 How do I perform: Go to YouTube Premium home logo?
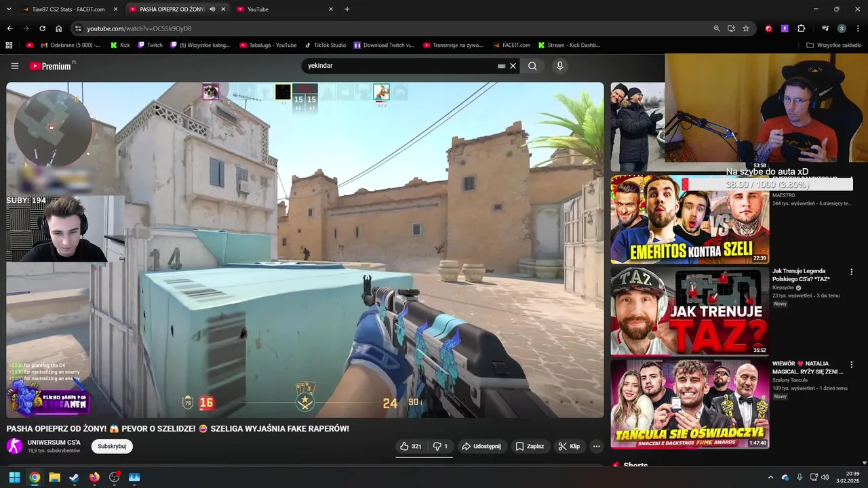tap(50, 66)
